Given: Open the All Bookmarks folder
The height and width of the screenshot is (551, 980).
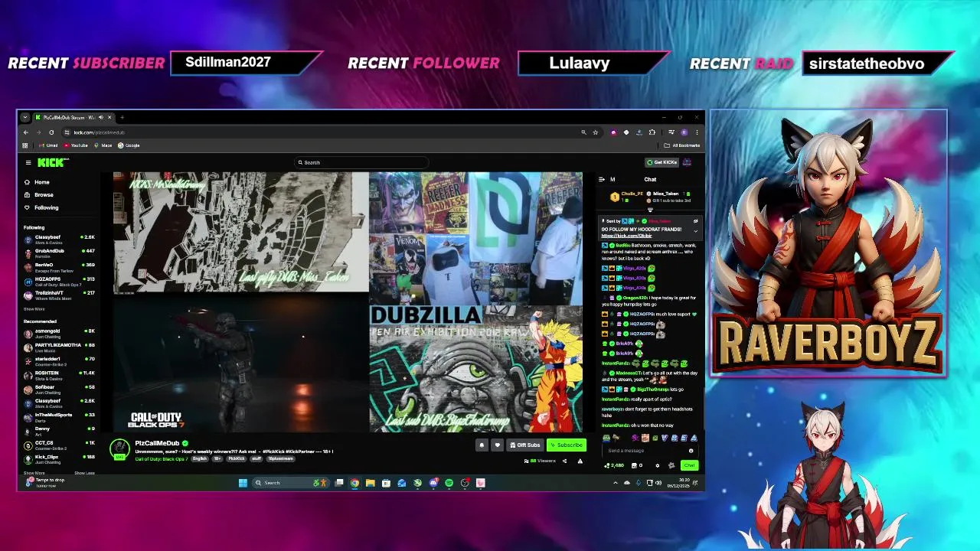Looking at the screenshot, I should point(681,145).
